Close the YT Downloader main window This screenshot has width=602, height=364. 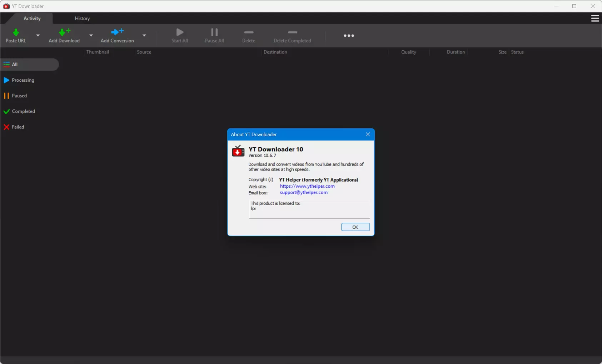point(592,6)
